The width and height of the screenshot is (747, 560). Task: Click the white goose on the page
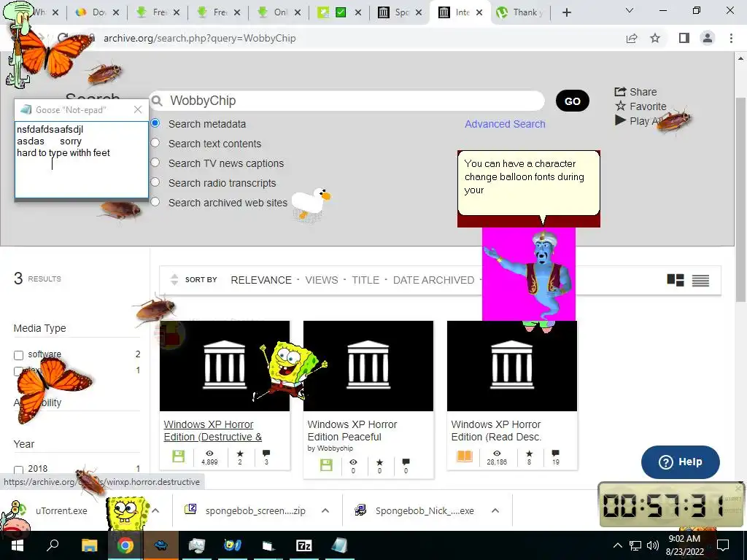pos(311,203)
